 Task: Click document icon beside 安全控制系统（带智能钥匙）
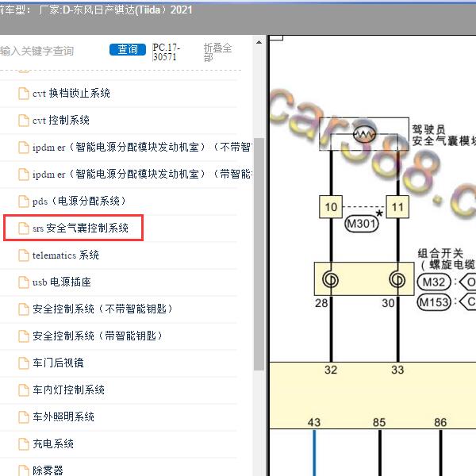coord(24,336)
